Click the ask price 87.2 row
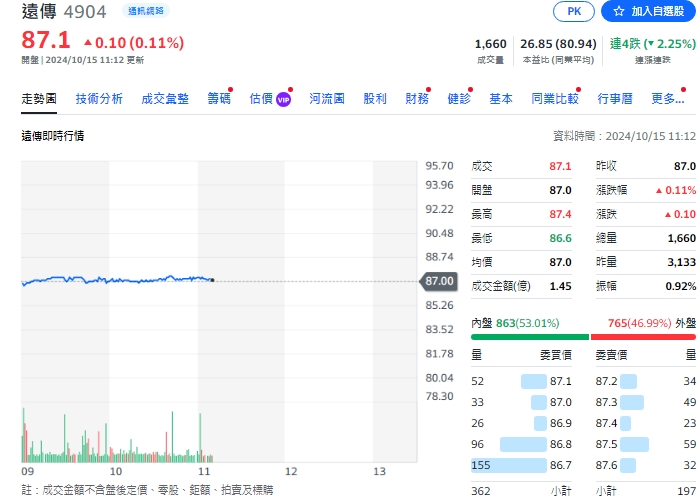Image resolution: width=699 pixels, height=504 pixels. (646, 381)
